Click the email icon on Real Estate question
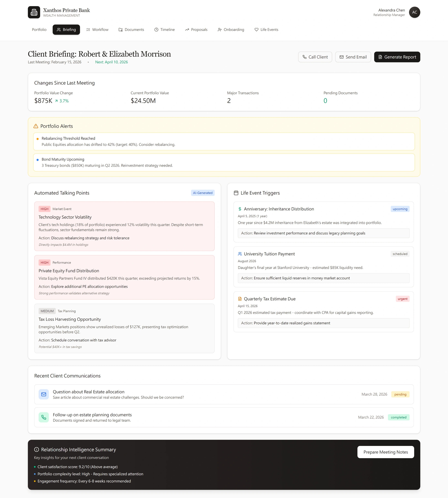Screen dimensions: 448x498 [x=44, y=394]
